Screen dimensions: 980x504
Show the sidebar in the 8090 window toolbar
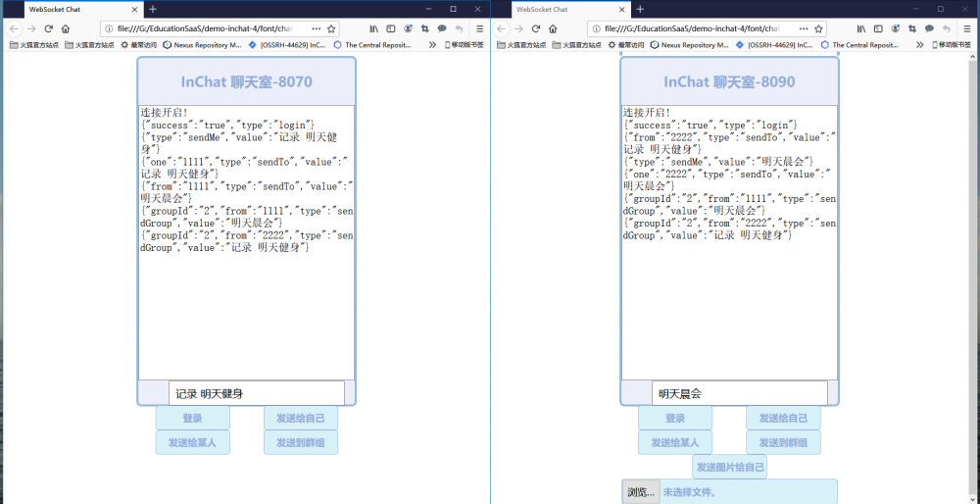[x=878, y=28]
